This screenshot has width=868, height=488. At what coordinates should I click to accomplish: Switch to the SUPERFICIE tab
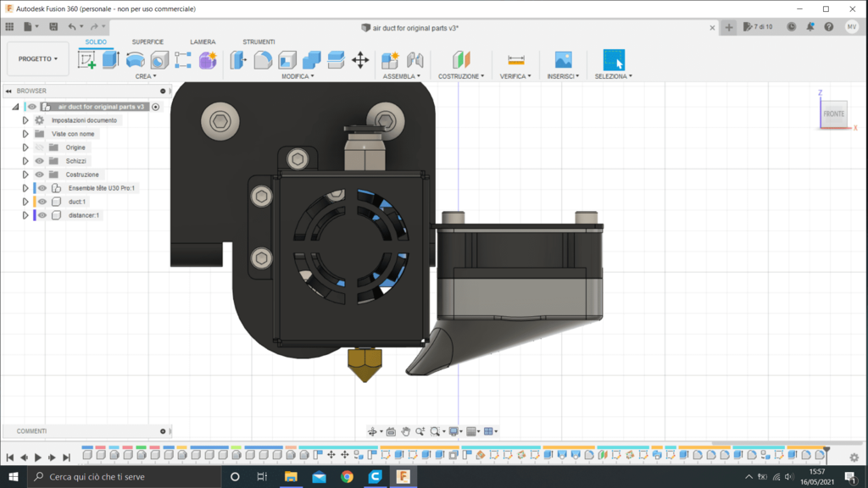147,42
